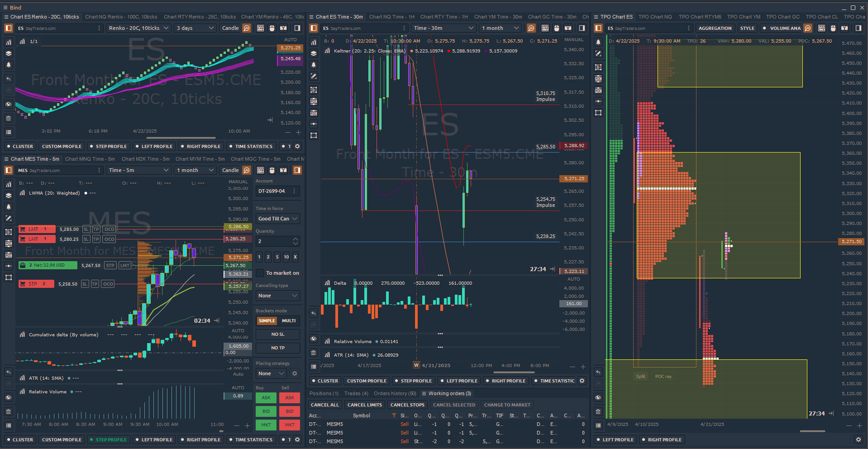Image resolution: width=868 pixels, height=449 pixels.
Task: Switch to Chart MNQ Time - 5m tab
Action: click(90, 159)
